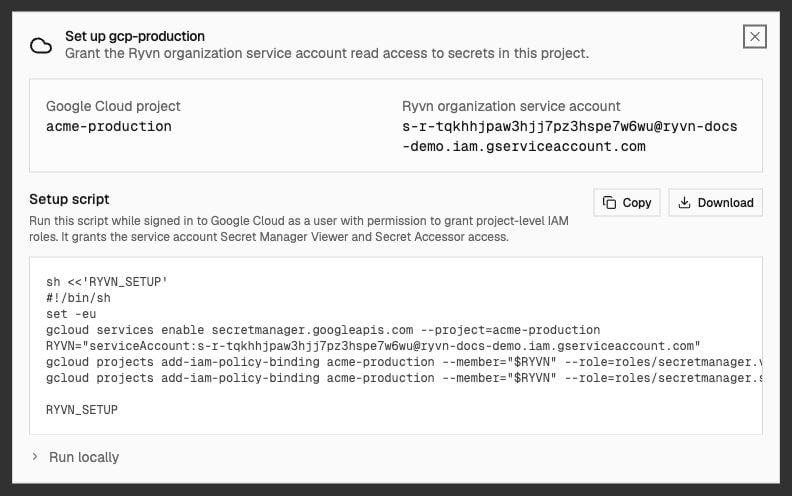
Task: Click the Setup script heading
Action: pos(69,199)
